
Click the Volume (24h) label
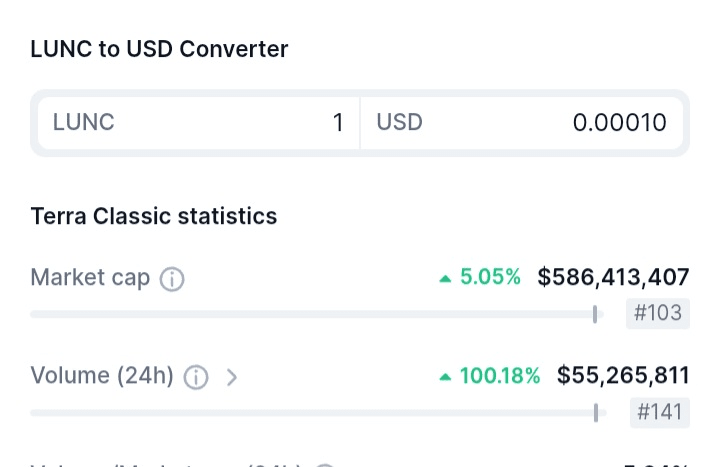(x=102, y=375)
